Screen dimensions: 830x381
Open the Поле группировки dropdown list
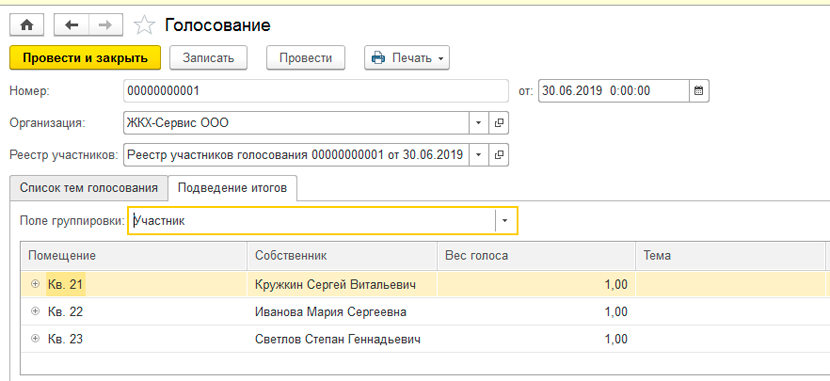[x=505, y=221]
